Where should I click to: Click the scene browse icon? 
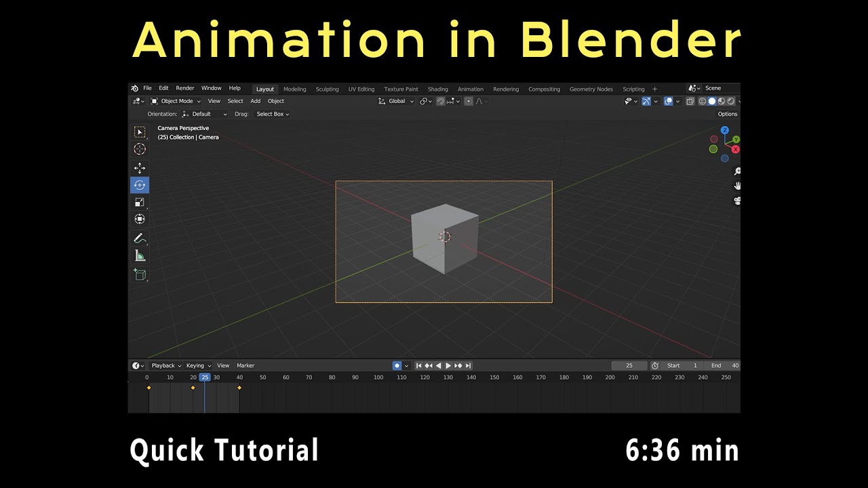pos(694,88)
